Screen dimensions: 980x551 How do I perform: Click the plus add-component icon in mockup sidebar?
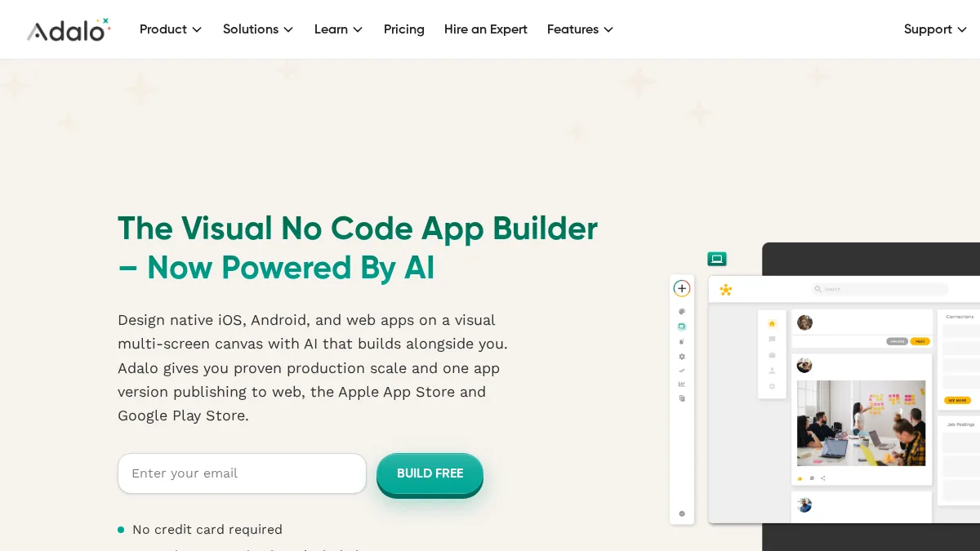pyautogui.click(x=682, y=288)
